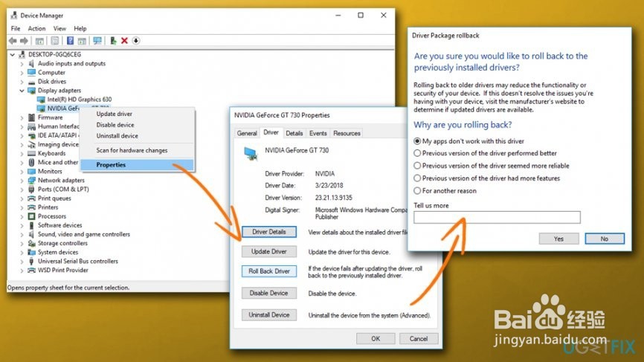Click the Universal Serial Bus controllers icon

pyautogui.click(x=32, y=262)
